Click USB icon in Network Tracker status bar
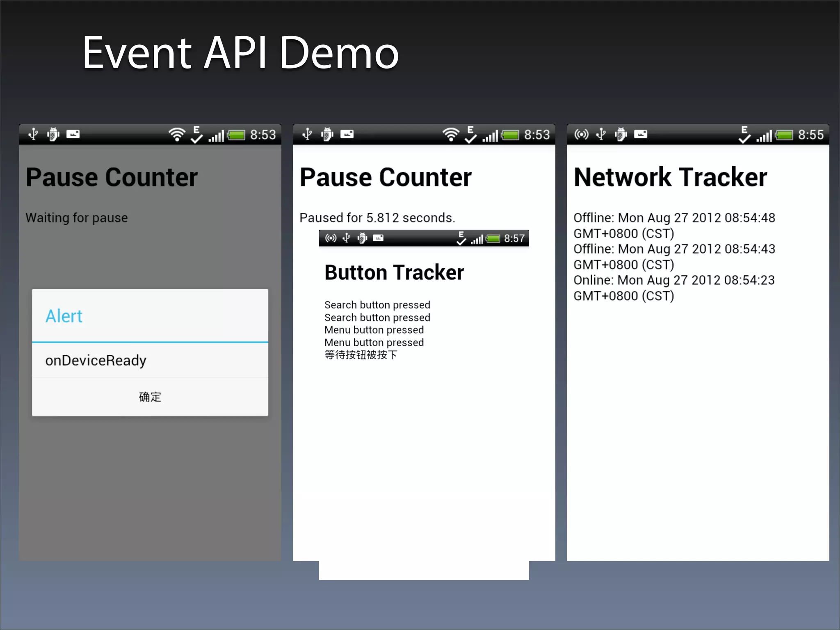This screenshot has width=840, height=630. click(x=601, y=134)
